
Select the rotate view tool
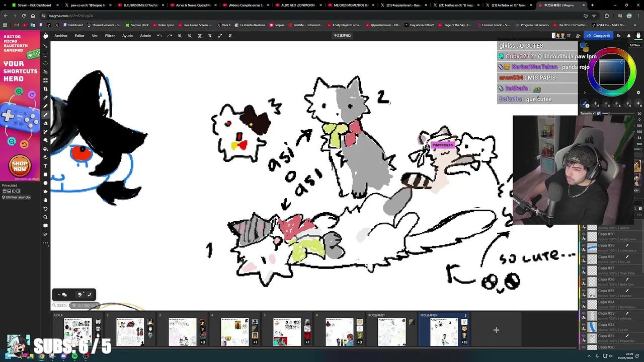tap(45, 209)
